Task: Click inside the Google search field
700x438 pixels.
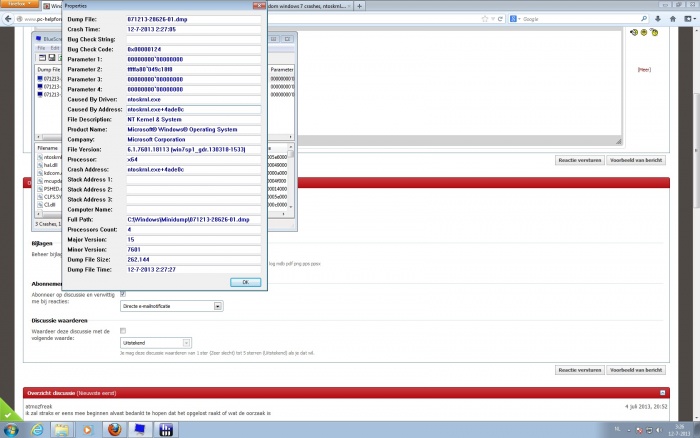Action: click(x=580, y=19)
